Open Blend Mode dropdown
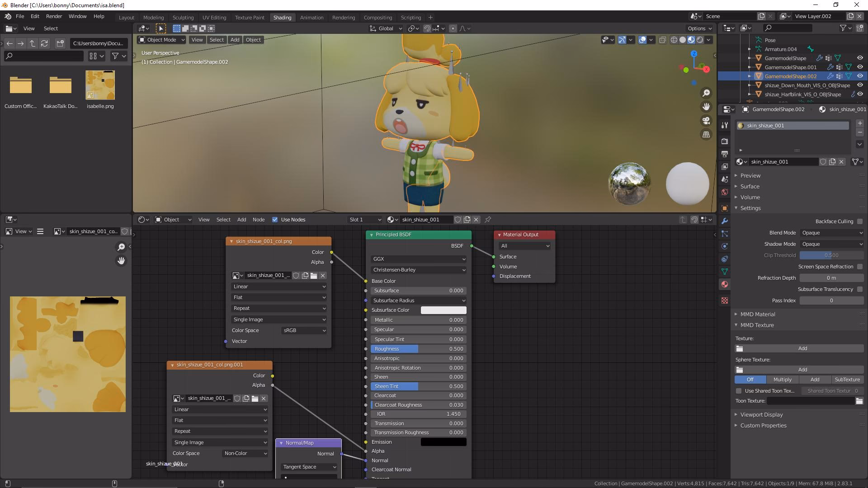This screenshot has height=488, width=868. tap(832, 233)
